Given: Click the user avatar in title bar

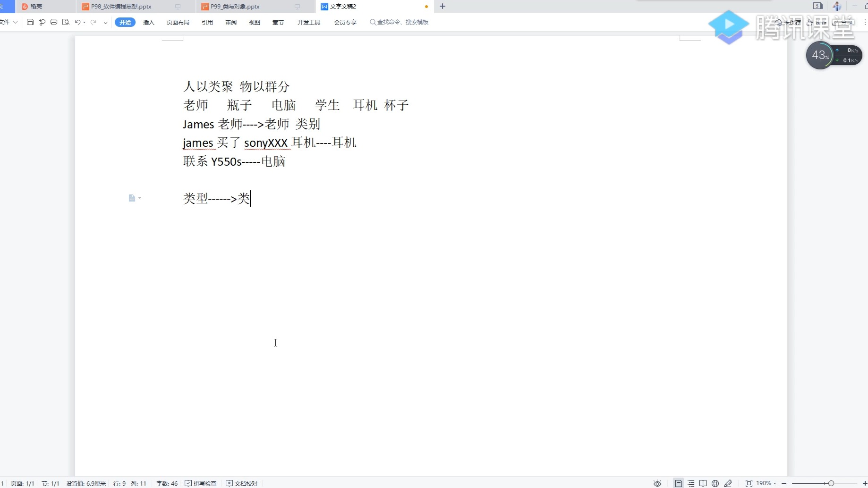Looking at the screenshot, I should (x=837, y=6).
